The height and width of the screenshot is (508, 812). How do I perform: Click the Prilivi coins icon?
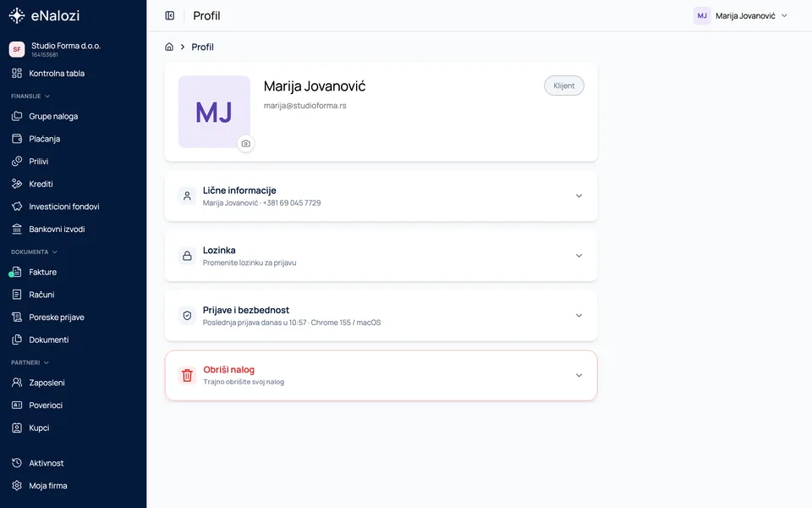17,161
